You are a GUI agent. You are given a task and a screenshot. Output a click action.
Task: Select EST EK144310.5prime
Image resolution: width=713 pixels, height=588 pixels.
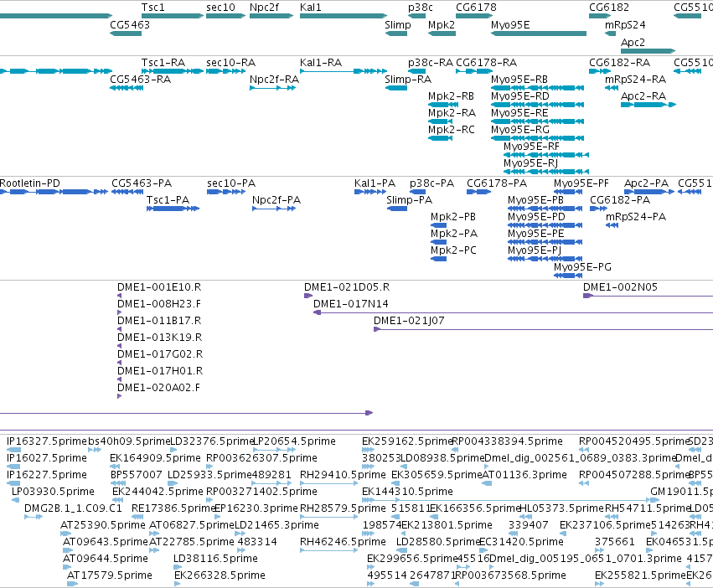pyautogui.click(x=407, y=492)
